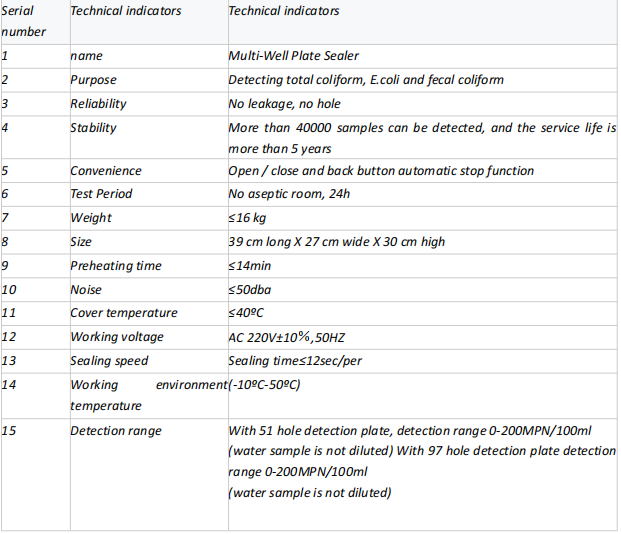
Task: Select the "Purpose" indicator cell
Action: tap(93, 80)
